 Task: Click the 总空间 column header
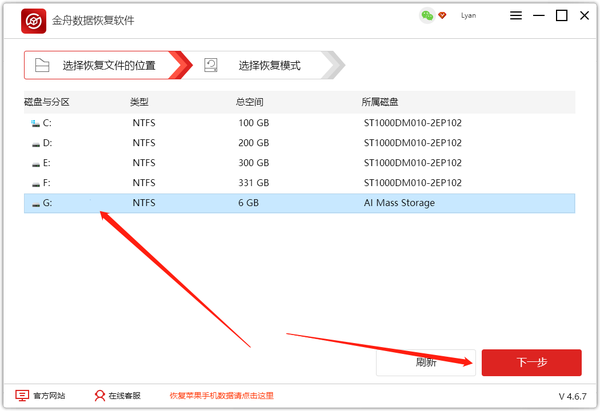pyautogui.click(x=249, y=102)
